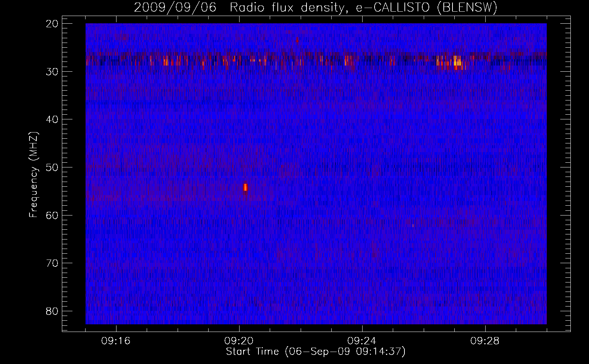Screen dimensions: 589x364
Task: Click the 50 MHz frequency tick label
Action: tap(52, 167)
